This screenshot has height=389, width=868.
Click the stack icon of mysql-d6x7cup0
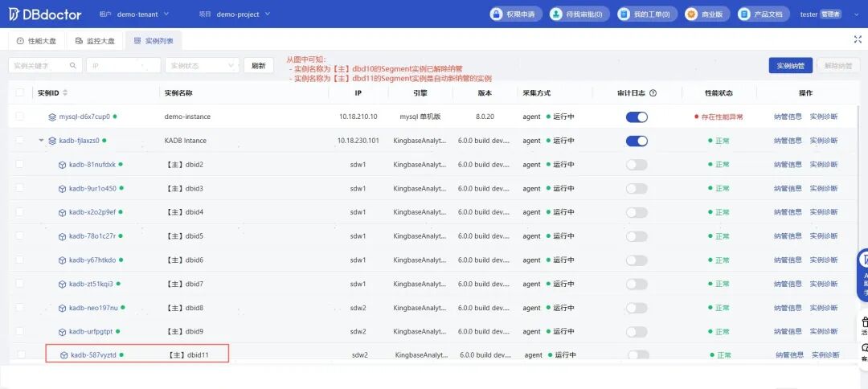click(x=52, y=117)
